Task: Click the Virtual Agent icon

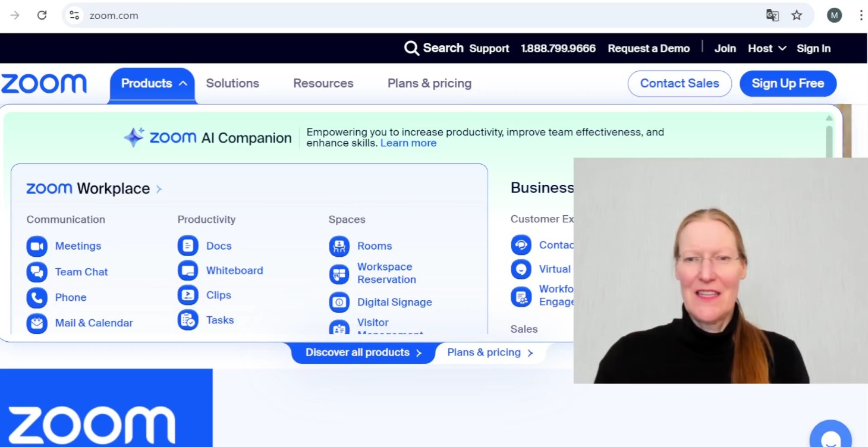Action: [521, 269]
